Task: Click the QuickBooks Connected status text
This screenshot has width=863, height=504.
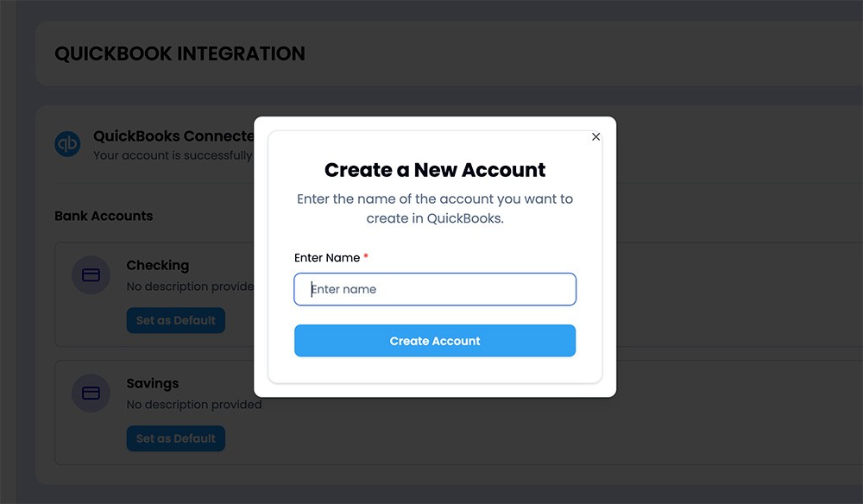Action: pyautogui.click(x=173, y=135)
